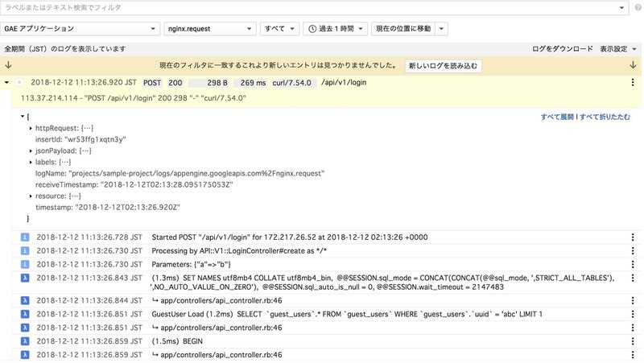This screenshot has width=644, height=363.
Task: Click debug icon of last 11:13:26.859 api_controller row
Action: (x=25, y=355)
